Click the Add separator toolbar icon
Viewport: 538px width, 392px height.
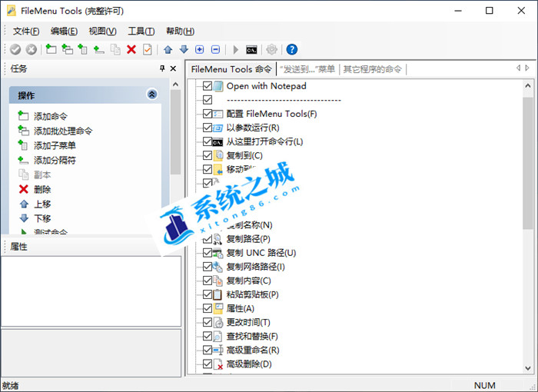point(99,49)
